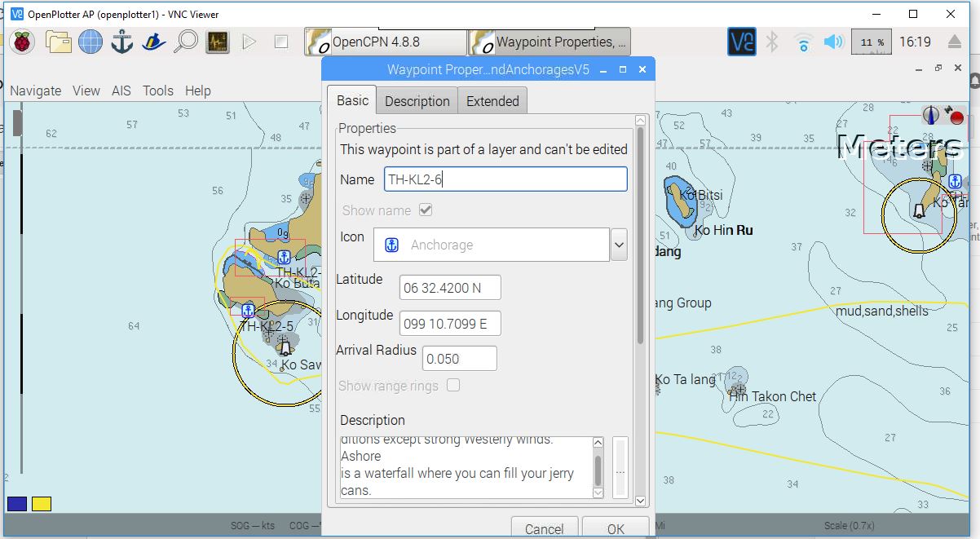Open the waypoint Icon dropdown showing Anchorage
Viewport: 980px width, 539px height.
pos(617,244)
